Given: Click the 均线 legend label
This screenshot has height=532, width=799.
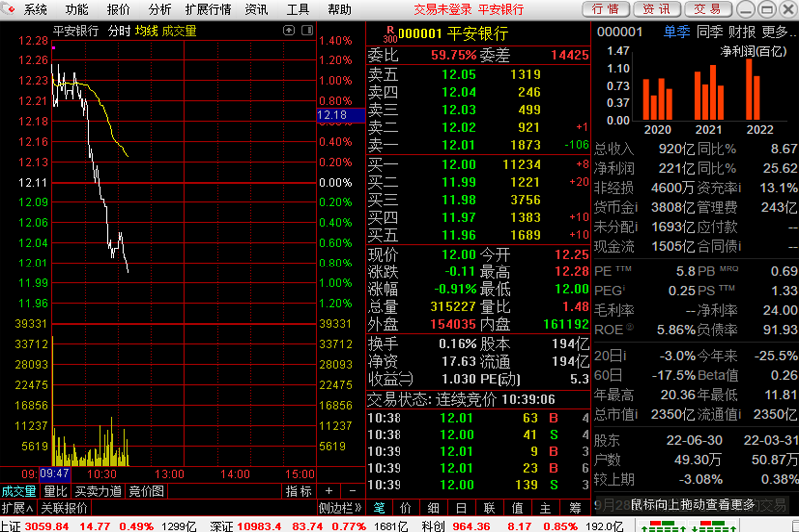Looking at the screenshot, I should click(x=146, y=31).
